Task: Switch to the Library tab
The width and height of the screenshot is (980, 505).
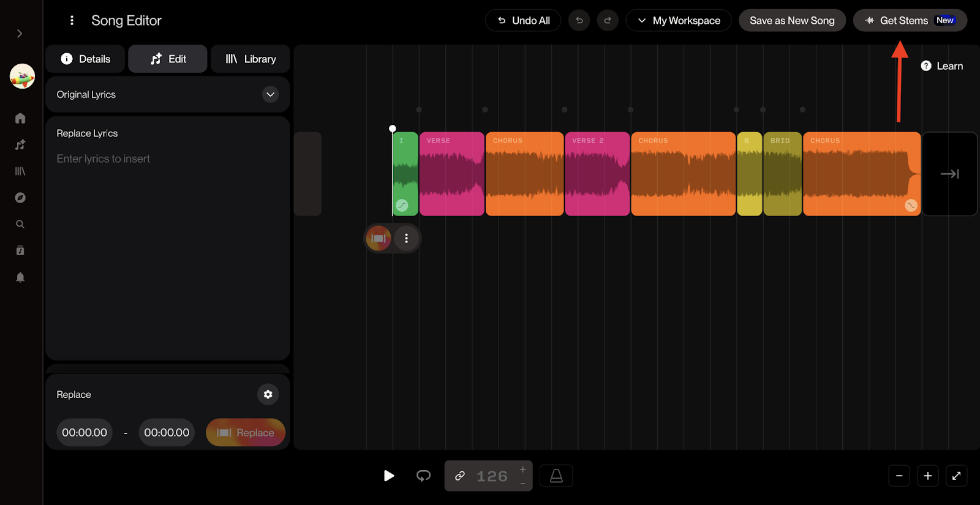Action: coord(251,59)
